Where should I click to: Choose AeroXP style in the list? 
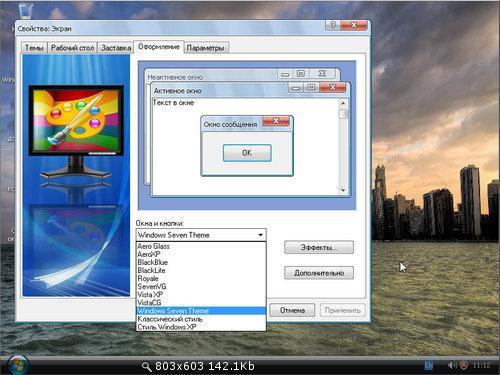coord(201,254)
